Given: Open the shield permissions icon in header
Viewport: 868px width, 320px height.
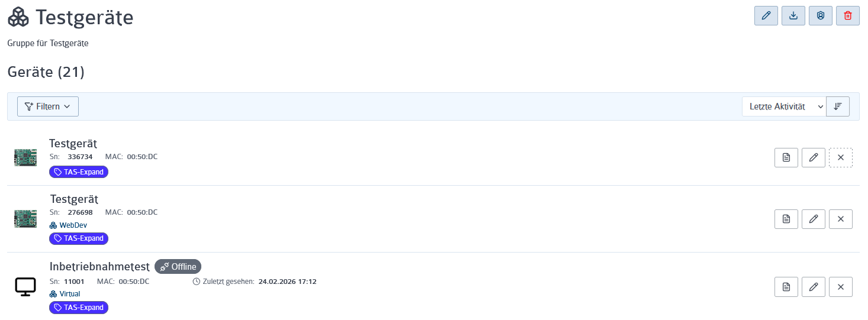Looking at the screenshot, I should [x=821, y=16].
